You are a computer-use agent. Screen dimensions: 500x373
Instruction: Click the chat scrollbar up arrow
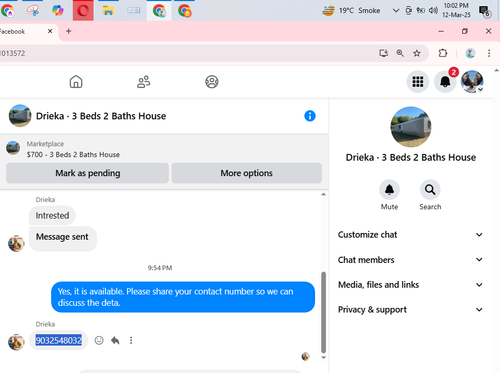pyautogui.click(x=323, y=194)
